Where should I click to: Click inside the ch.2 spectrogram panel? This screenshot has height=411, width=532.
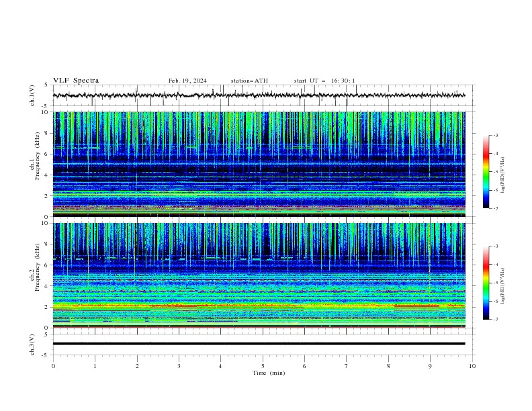259,275
